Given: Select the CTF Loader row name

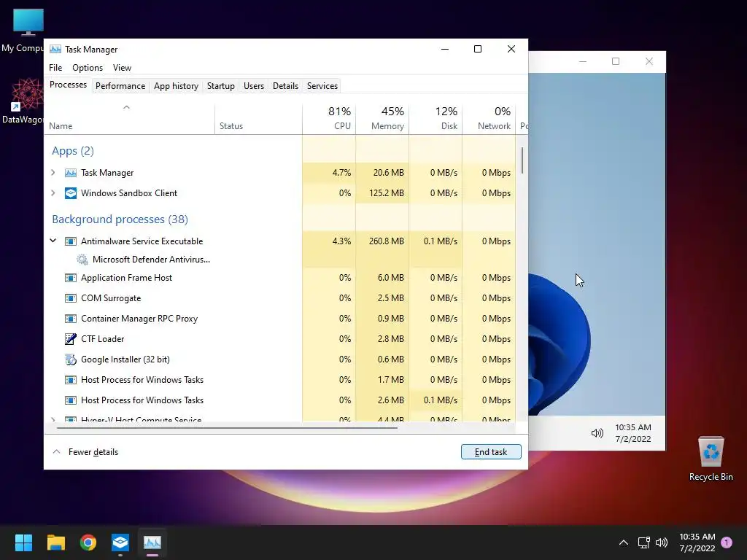Looking at the screenshot, I should click(102, 339).
